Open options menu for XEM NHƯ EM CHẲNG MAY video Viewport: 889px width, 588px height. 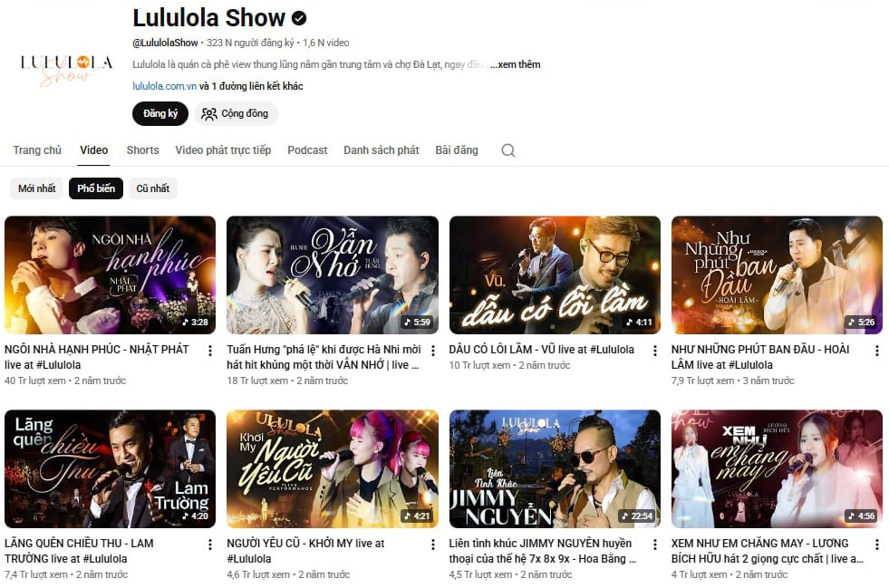point(877,545)
